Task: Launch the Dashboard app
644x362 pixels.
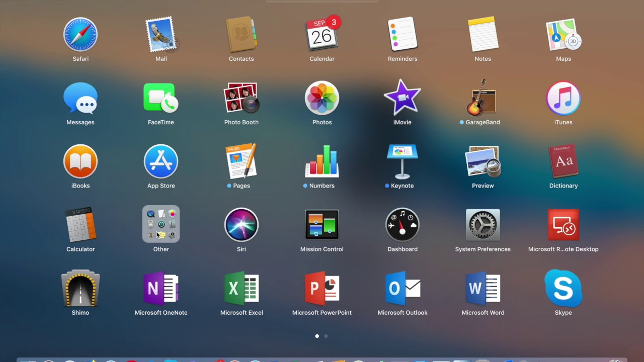Action: [403, 225]
